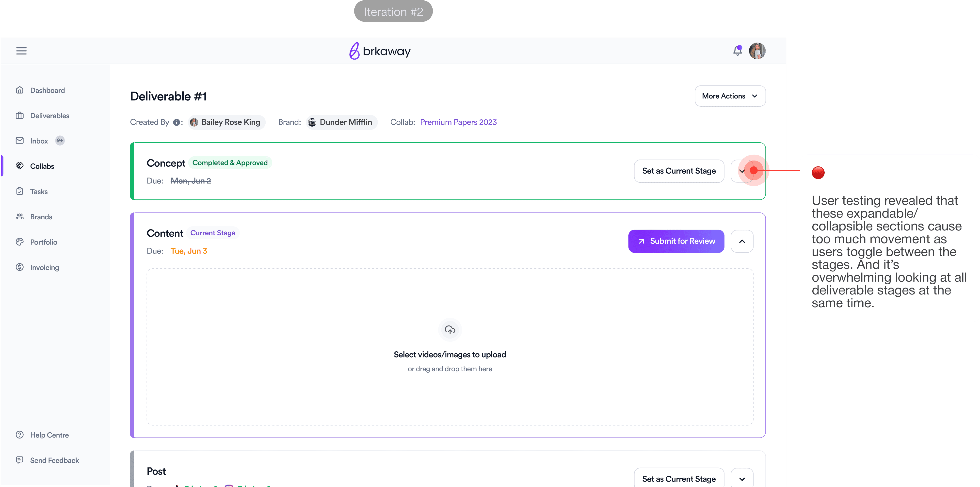Click the Deliverable #1 page title
The image size is (980, 487).
tap(168, 96)
